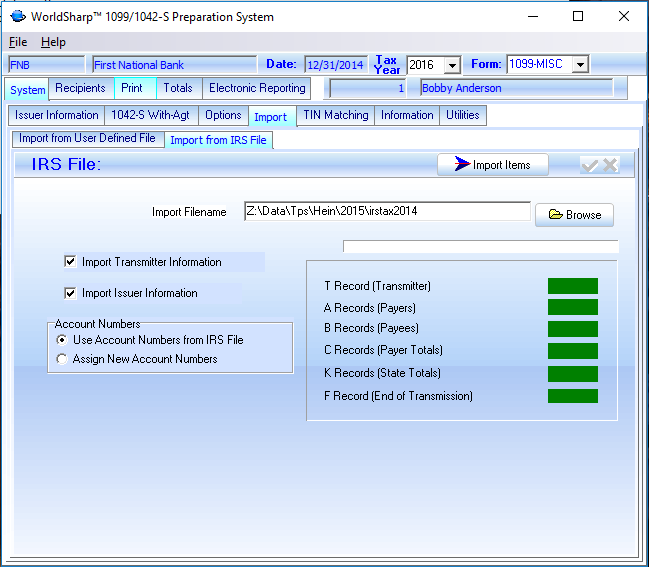This screenshot has width=649, height=567.
Task: Click the grayed X cancel icon
Action: [x=610, y=165]
